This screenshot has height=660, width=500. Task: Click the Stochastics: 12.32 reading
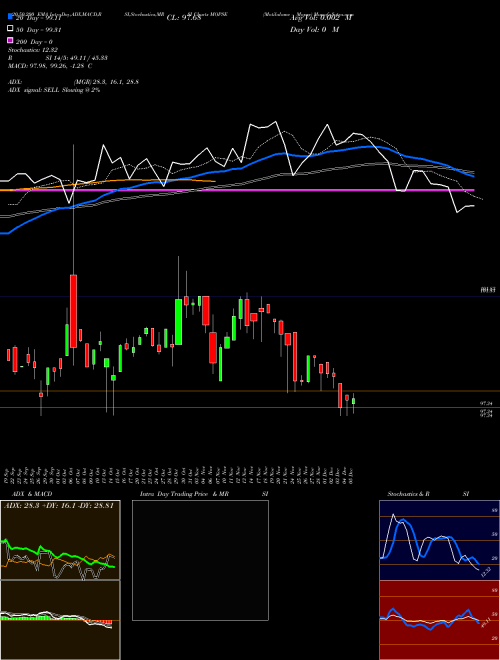(31, 50)
